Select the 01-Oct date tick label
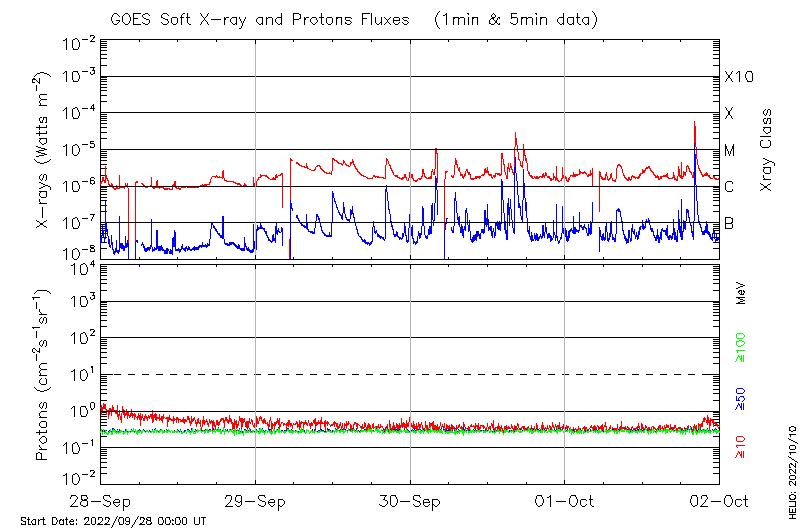This screenshot has height=530, width=800. [565, 500]
